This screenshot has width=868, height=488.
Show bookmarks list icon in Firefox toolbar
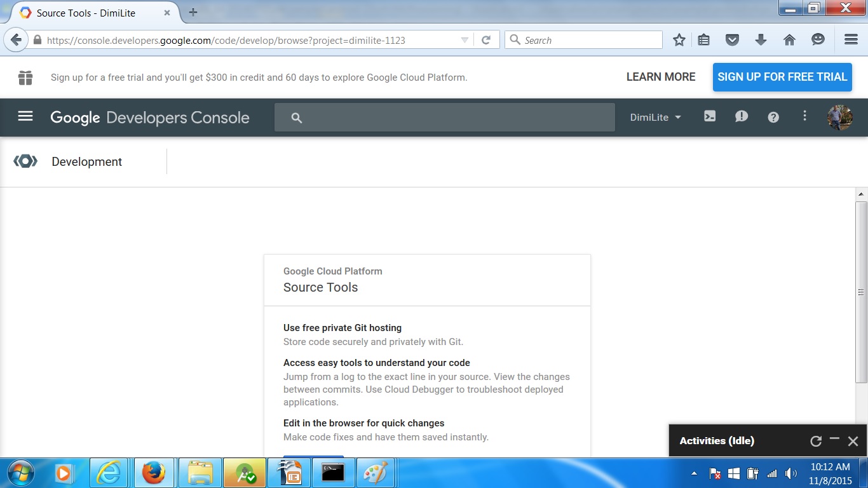pos(703,40)
